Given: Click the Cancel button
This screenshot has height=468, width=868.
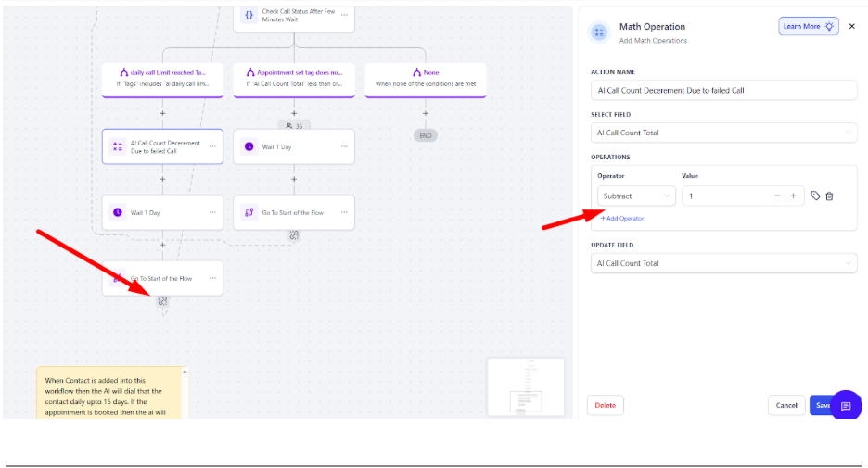Looking at the screenshot, I should pyautogui.click(x=785, y=405).
